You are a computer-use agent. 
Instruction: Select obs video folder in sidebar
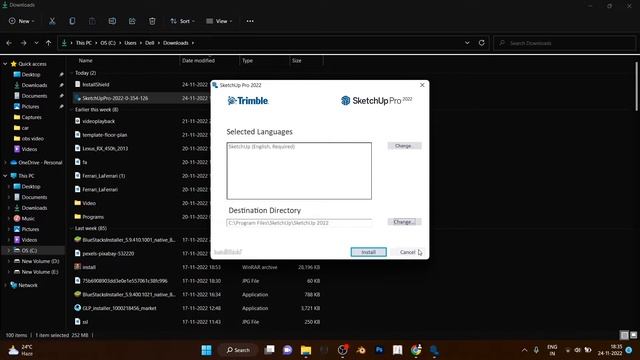pyautogui.click(x=33, y=138)
